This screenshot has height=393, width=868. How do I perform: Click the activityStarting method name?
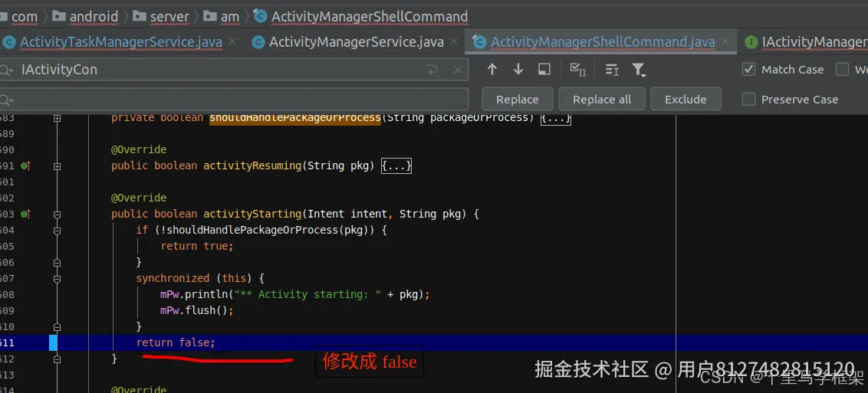click(x=252, y=214)
